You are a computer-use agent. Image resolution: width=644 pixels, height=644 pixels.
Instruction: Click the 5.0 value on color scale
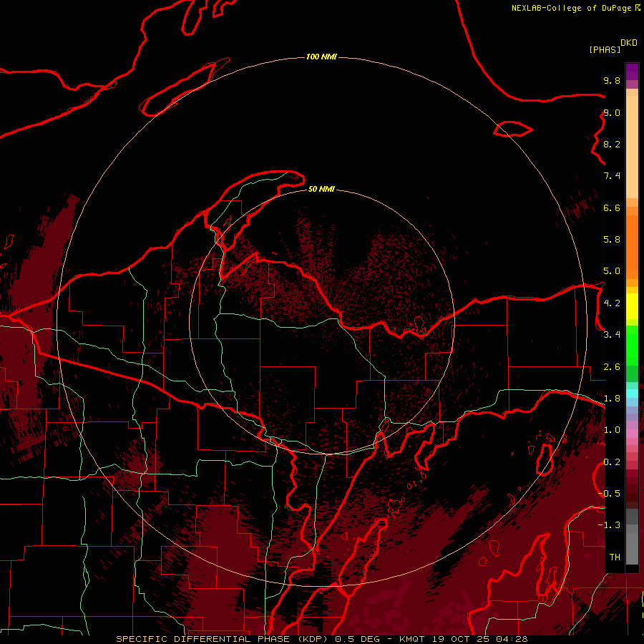pyautogui.click(x=612, y=271)
